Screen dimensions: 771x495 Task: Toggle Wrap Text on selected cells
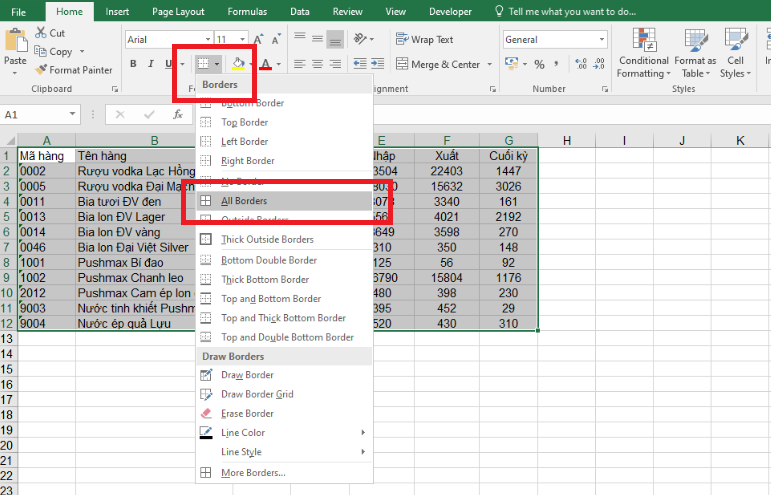424,40
